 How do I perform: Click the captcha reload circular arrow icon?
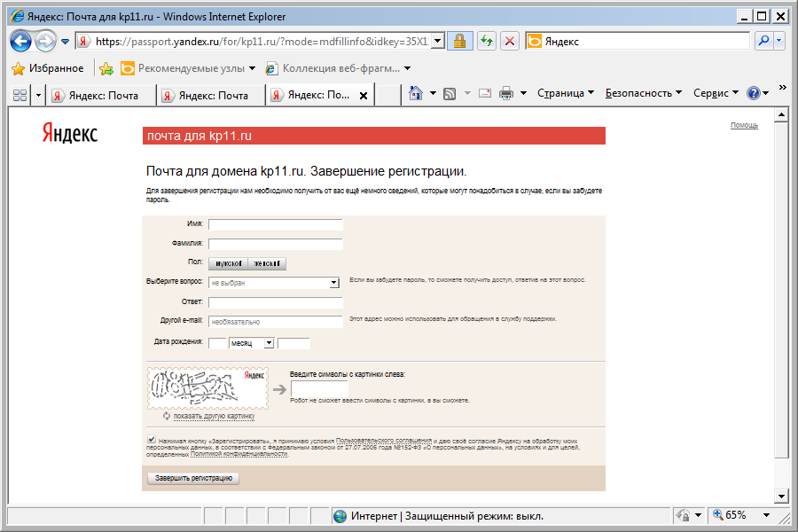point(167,416)
